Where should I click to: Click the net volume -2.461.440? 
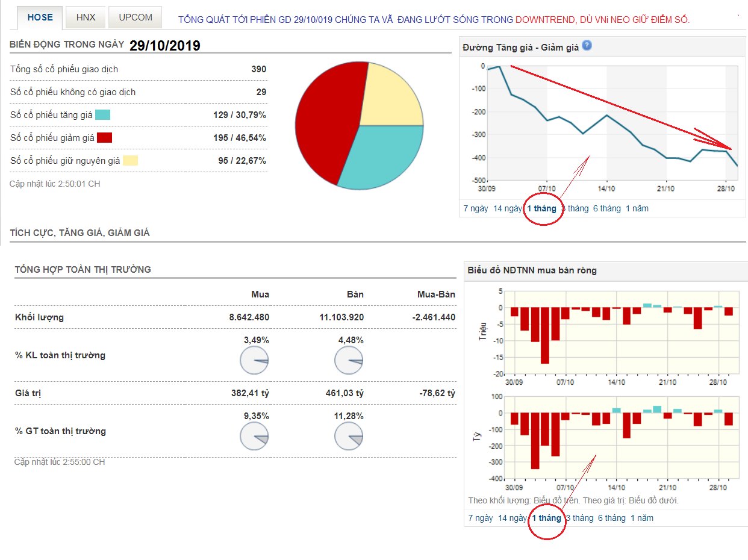point(432,317)
